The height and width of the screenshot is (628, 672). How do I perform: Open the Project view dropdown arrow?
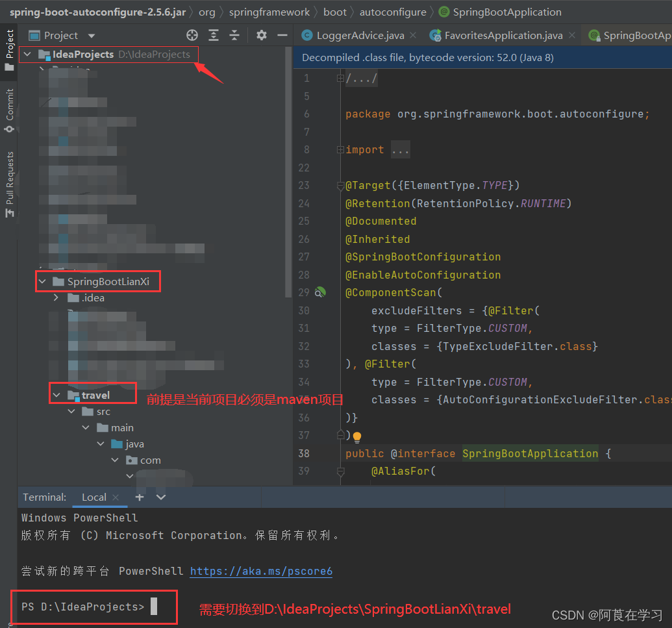click(x=92, y=36)
